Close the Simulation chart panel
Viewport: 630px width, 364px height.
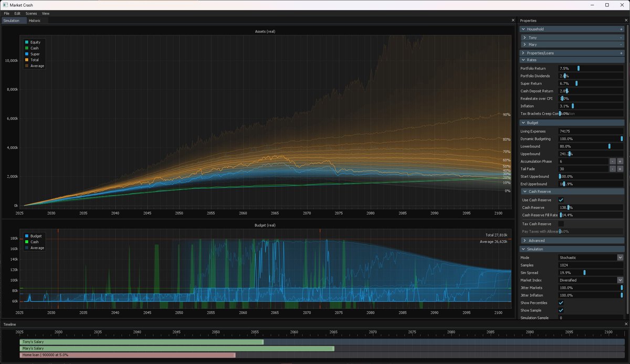[x=513, y=20]
